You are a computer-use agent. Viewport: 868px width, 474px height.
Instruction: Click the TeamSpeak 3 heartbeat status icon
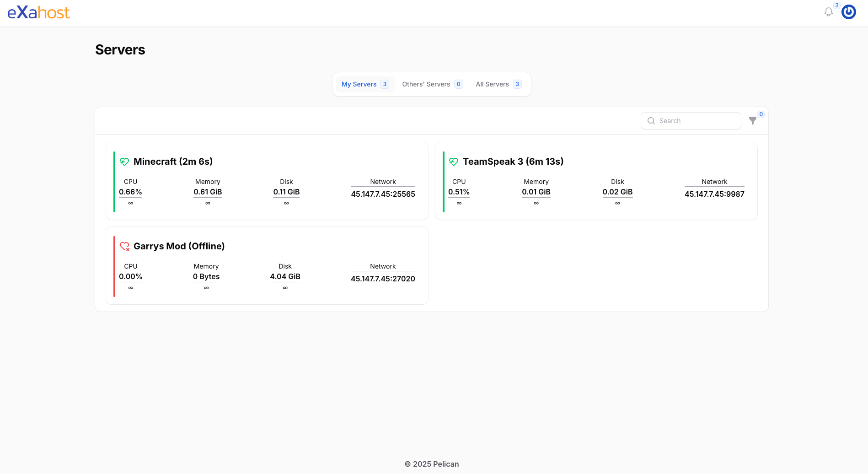pyautogui.click(x=453, y=162)
